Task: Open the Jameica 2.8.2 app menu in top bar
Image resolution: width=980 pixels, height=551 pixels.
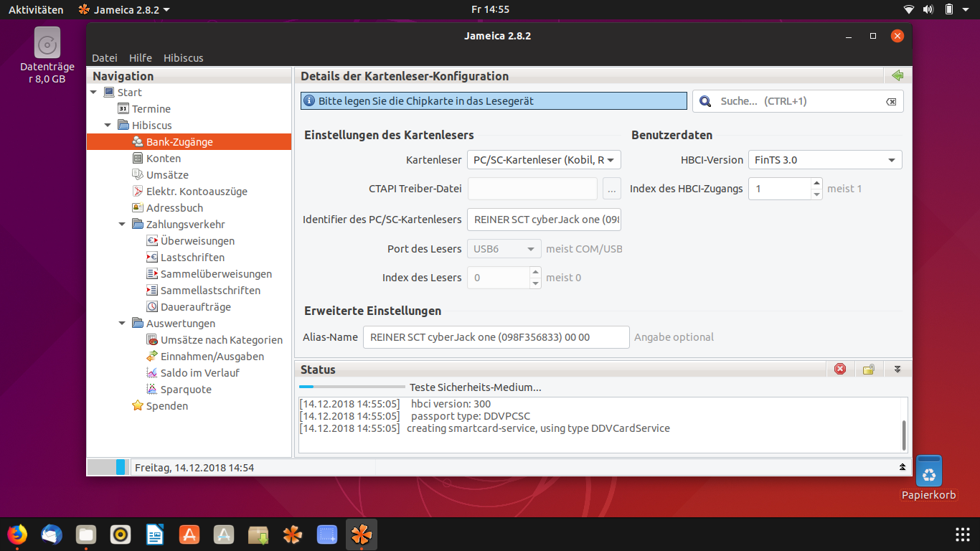Action: coord(124,9)
